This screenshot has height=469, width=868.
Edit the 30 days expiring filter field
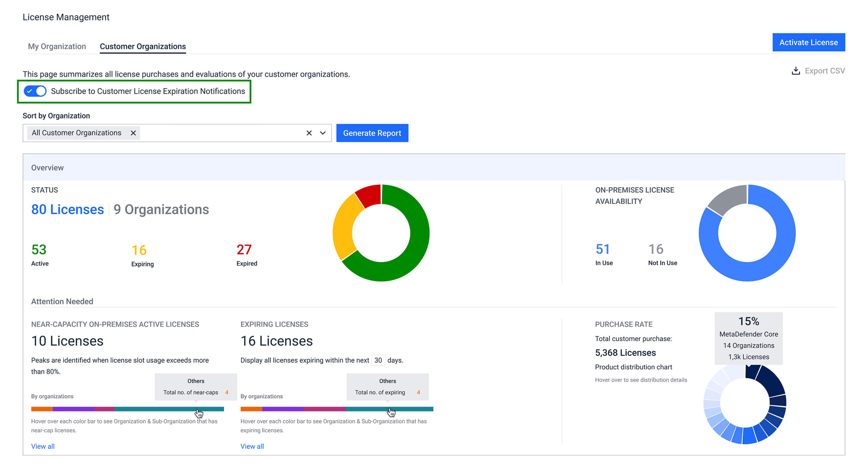point(378,360)
